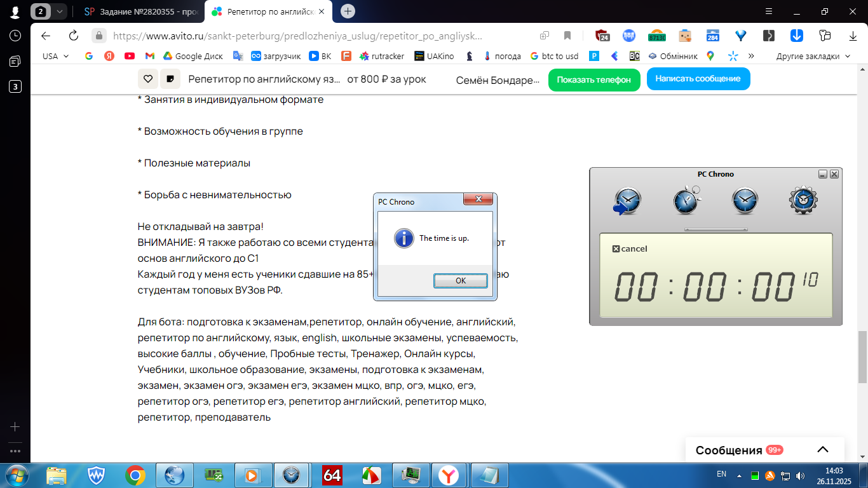Open the UAKino bookmark

pyautogui.click(x=434, y=56)
